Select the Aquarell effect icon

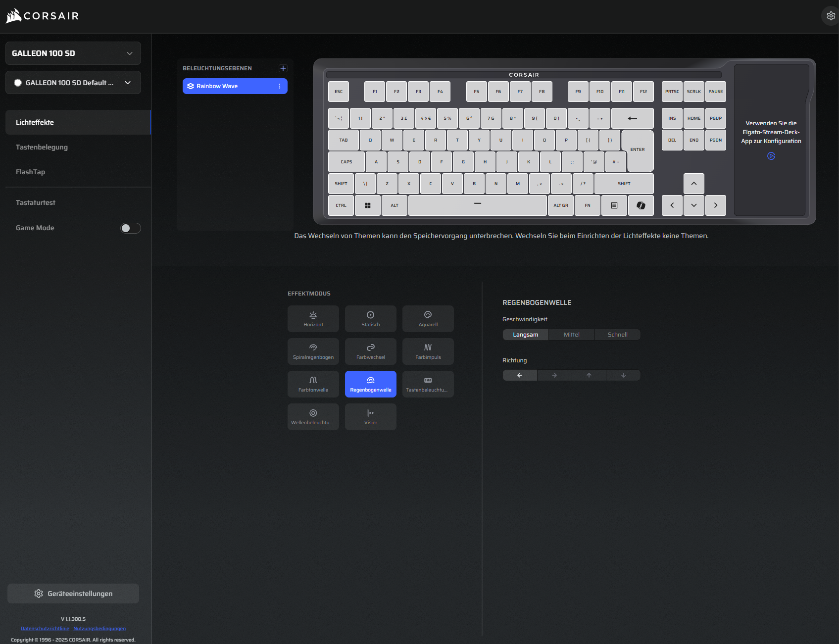428,315
